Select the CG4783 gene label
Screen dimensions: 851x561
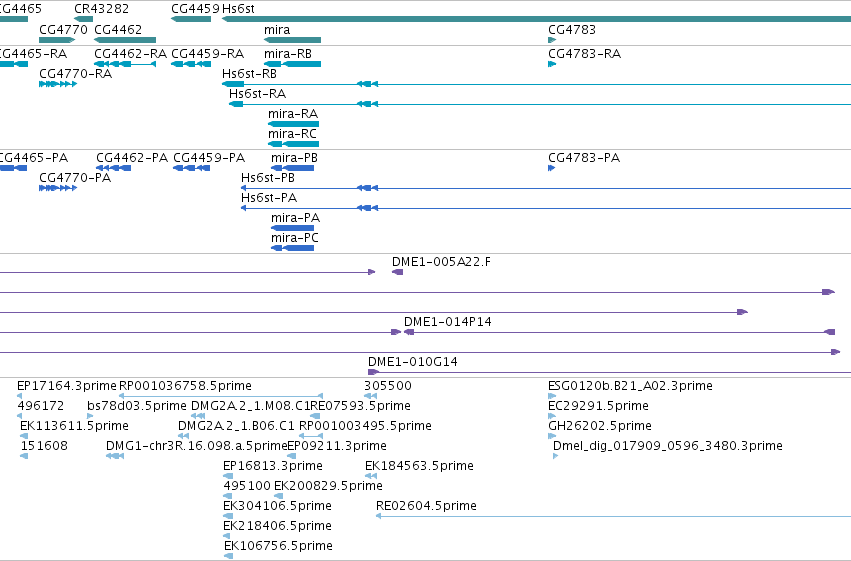pos(572,29)
